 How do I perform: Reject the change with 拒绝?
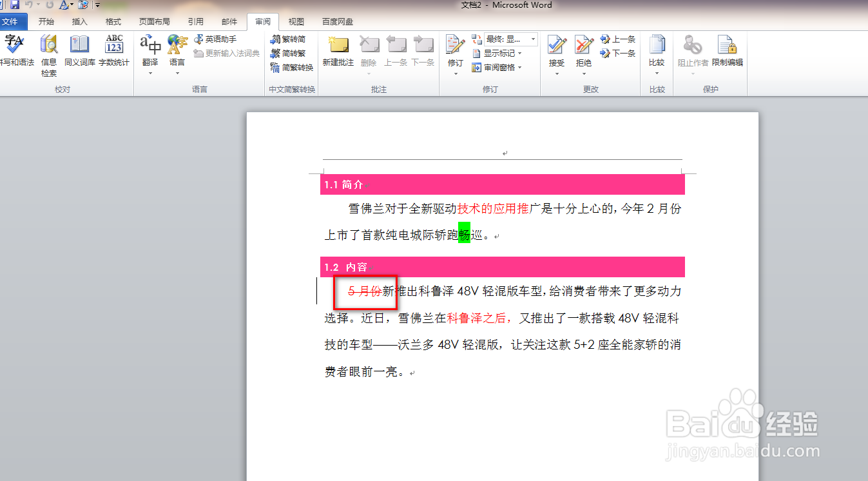584,55
